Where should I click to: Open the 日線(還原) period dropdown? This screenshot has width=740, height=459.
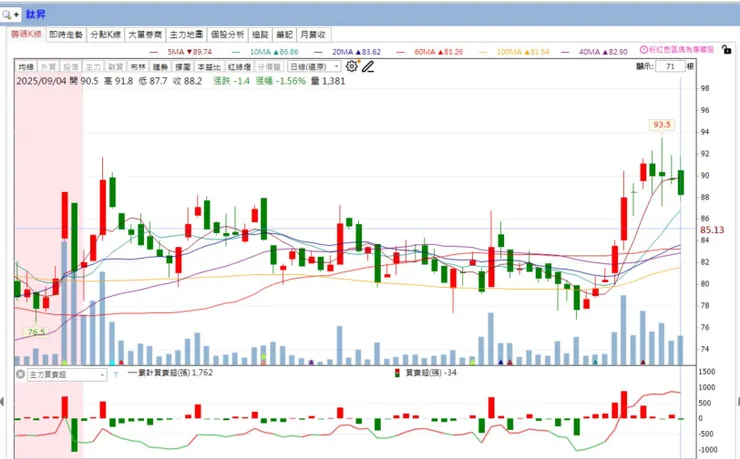click(x=314, y=67)
